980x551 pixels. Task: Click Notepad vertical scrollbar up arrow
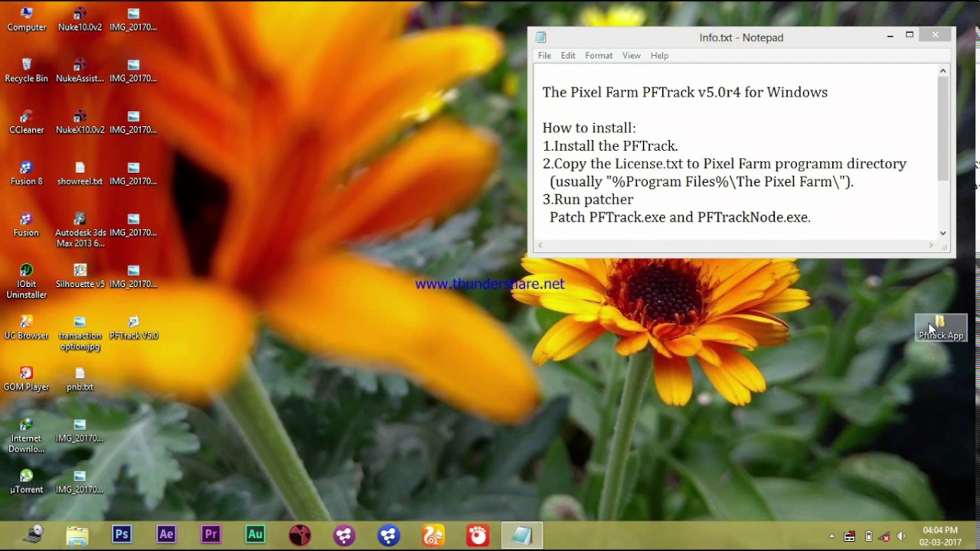(x=943, y=71)
